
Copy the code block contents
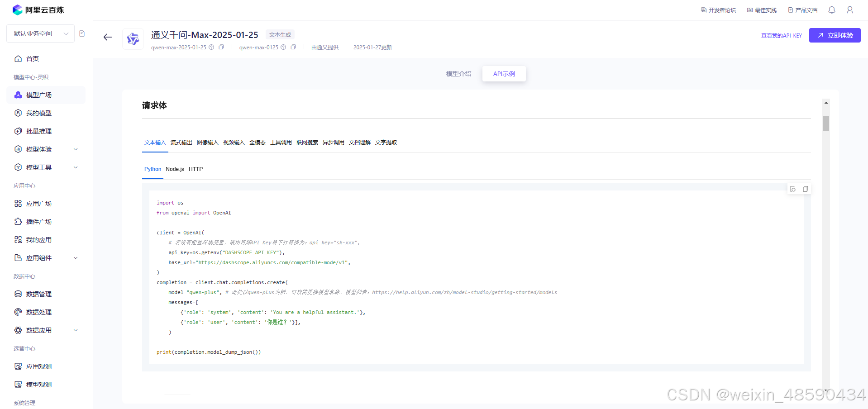(806, 189)
